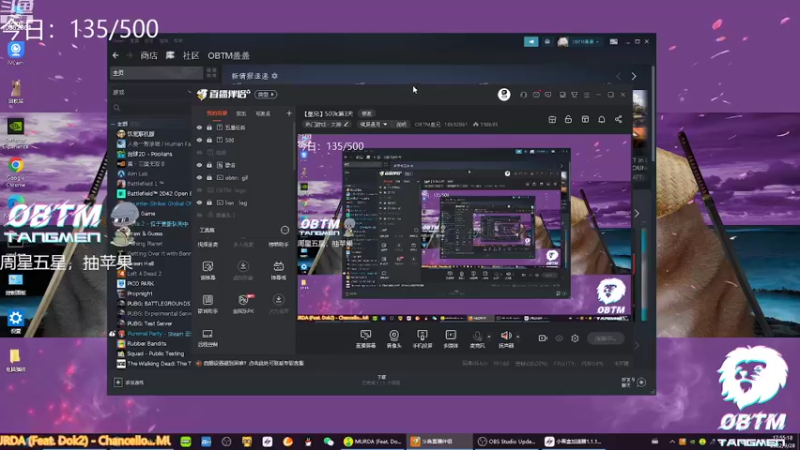Open WeChat from the taskbar

328,441
